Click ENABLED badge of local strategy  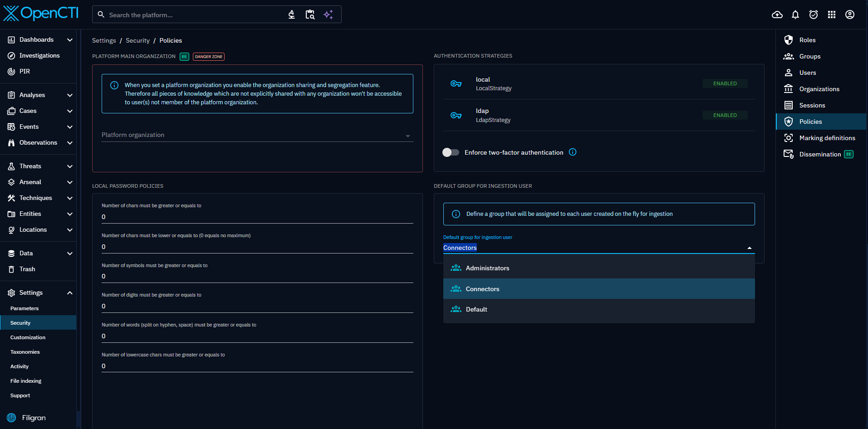point(725,83)
